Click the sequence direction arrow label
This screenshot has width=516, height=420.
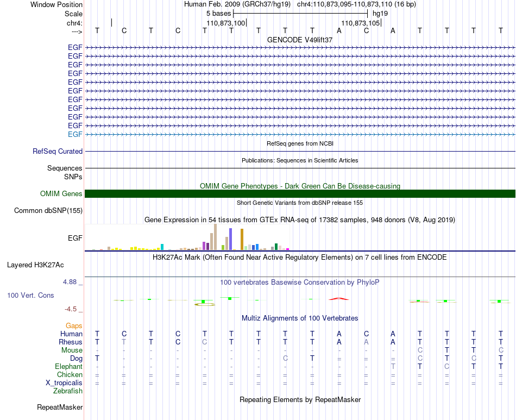77,32
